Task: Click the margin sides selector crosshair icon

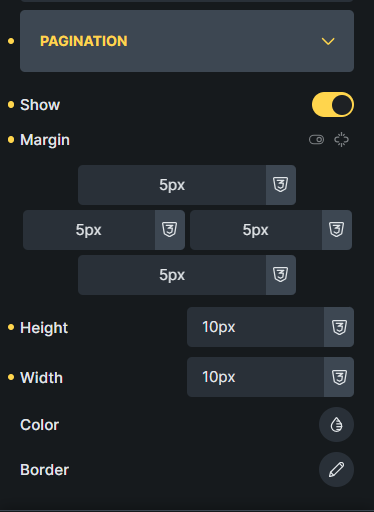Action: click(341, 140)
